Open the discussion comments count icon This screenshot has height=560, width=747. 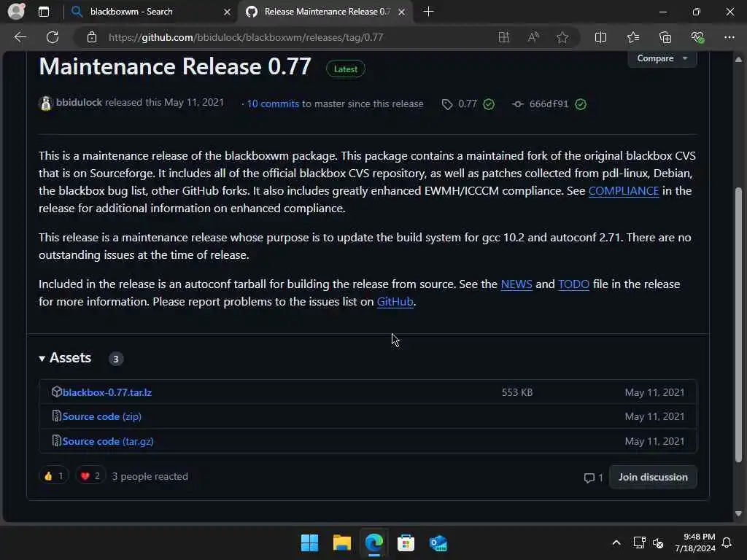click(x=594, y=478)
